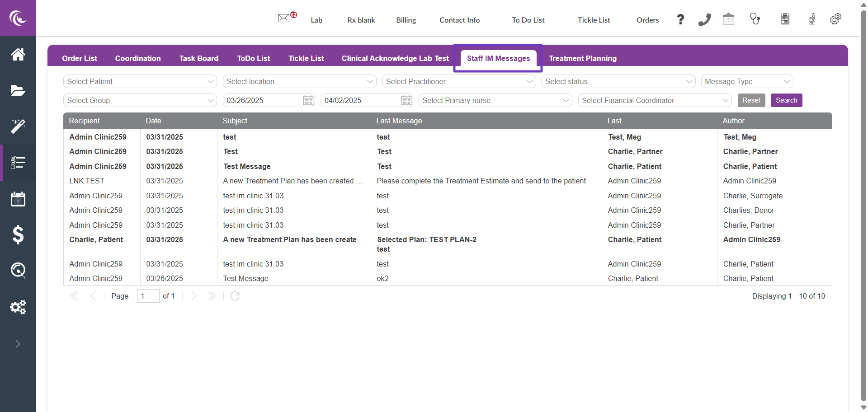Open the help question mark icon
Image resolution: width=868 pixels, height=412 pixels.
[x=680, y=19]
